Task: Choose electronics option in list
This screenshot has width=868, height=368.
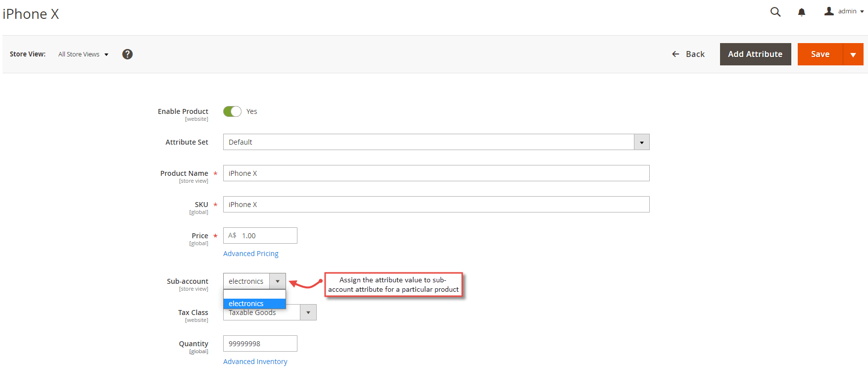Action: 254,304
